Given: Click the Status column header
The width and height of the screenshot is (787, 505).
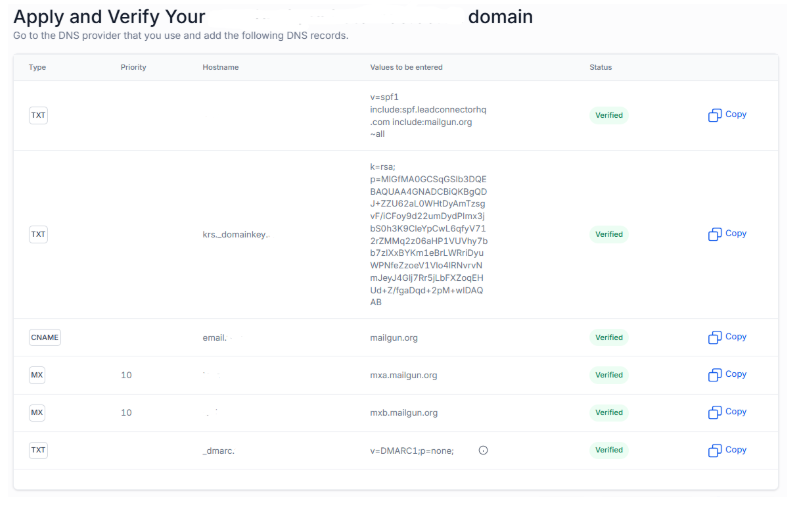Looking at the screenshot, I should click(601, 67).
